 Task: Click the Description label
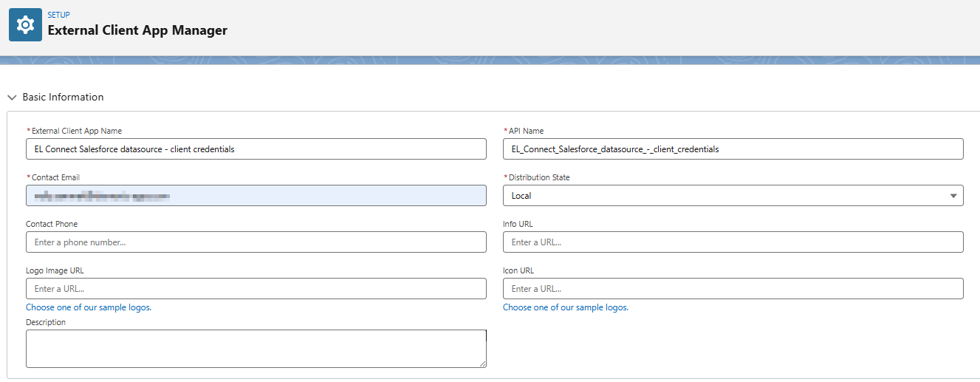pos(46,322)
